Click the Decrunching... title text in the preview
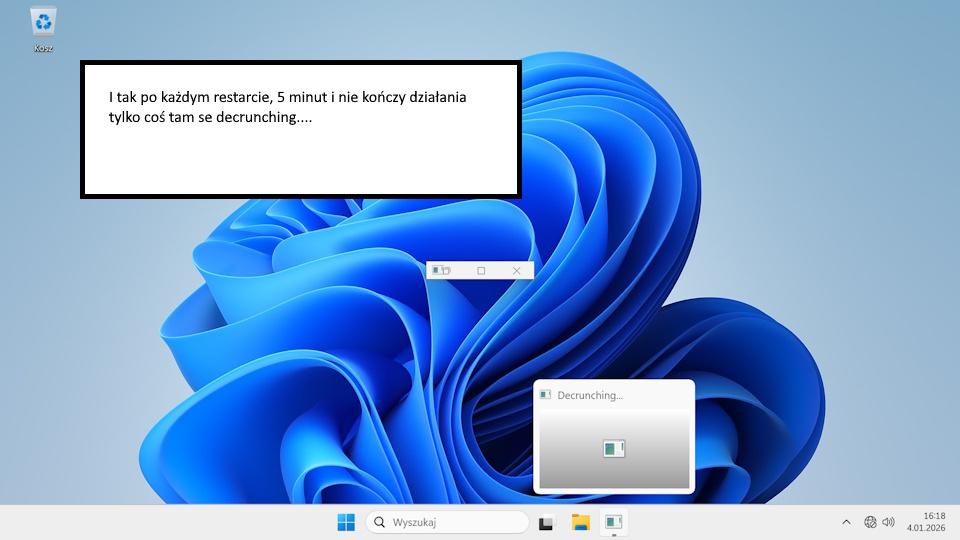This screenshot has height=540, width=960. pyautogui.click(x=590, y=395)
